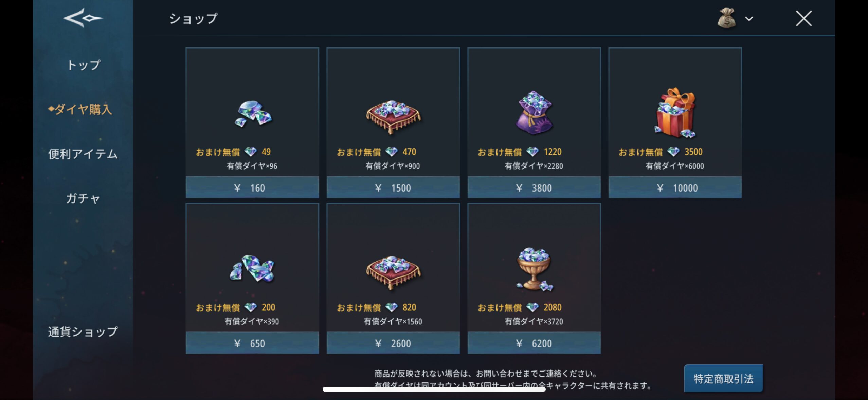The width and height of the screenshot is (868, 400).
Task: Expand the currency dropdown chevron
Action: [749, 19]
